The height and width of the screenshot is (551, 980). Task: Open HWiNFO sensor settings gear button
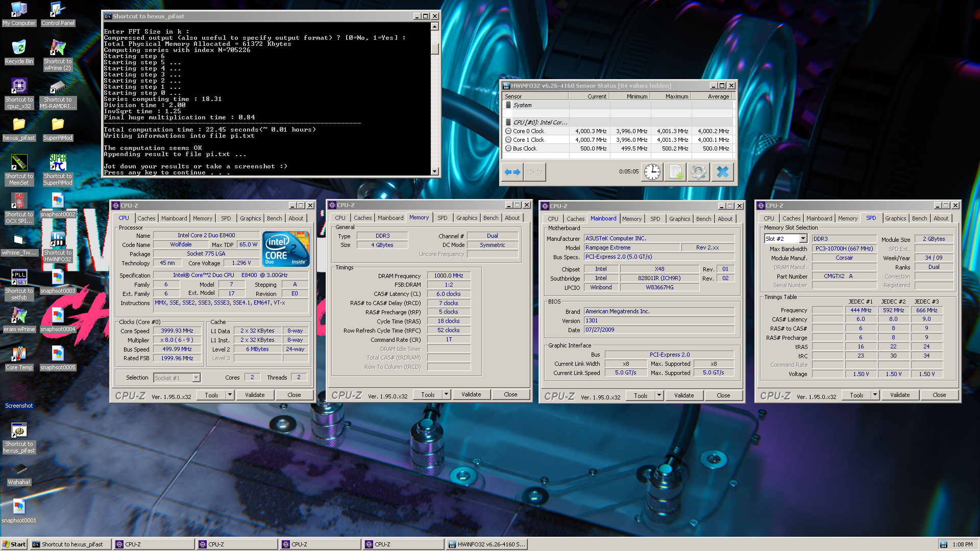(x=699, y=172)
